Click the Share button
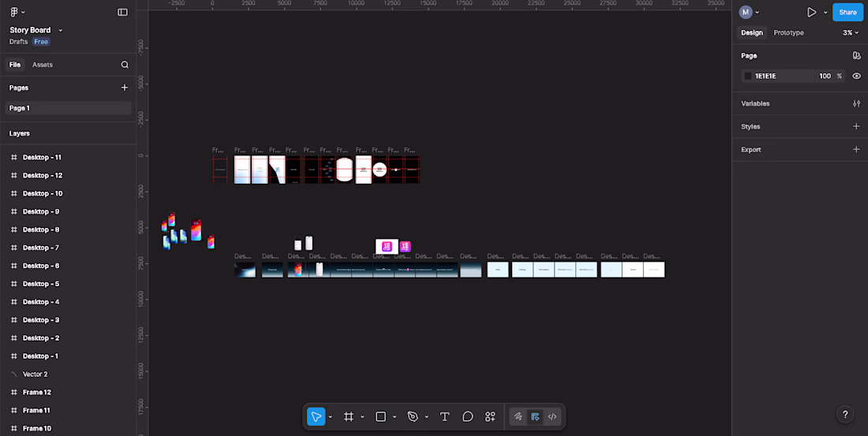868x436 pixels. point(847,12)
